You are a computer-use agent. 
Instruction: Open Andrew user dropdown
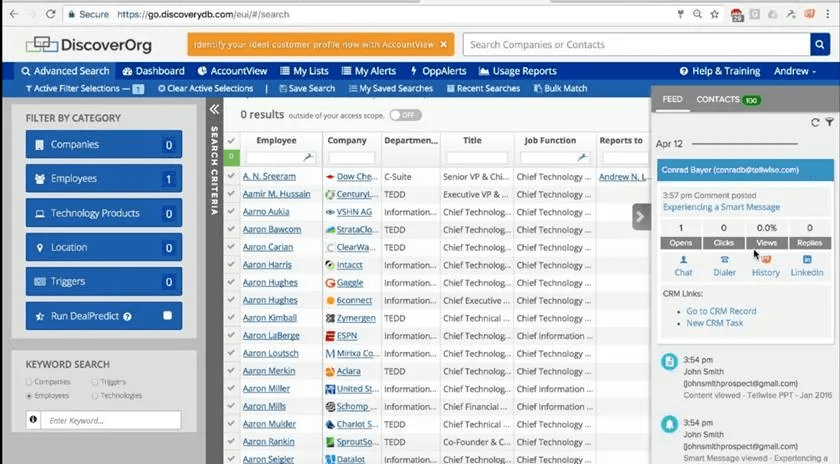[x=795, y=71]
